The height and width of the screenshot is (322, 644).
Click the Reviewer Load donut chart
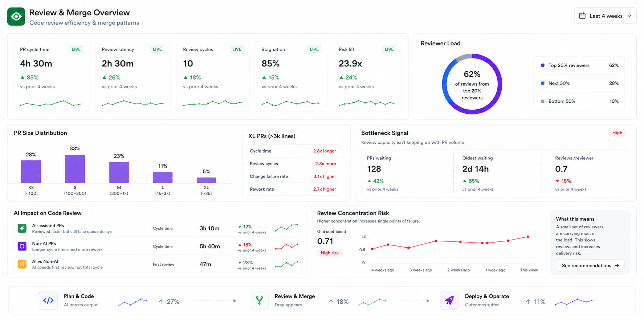pyautogui.click(x=472, y=84)
